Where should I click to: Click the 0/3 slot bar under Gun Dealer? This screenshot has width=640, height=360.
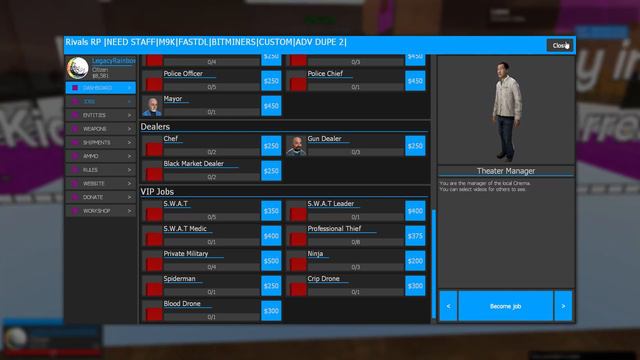(355, 152)
